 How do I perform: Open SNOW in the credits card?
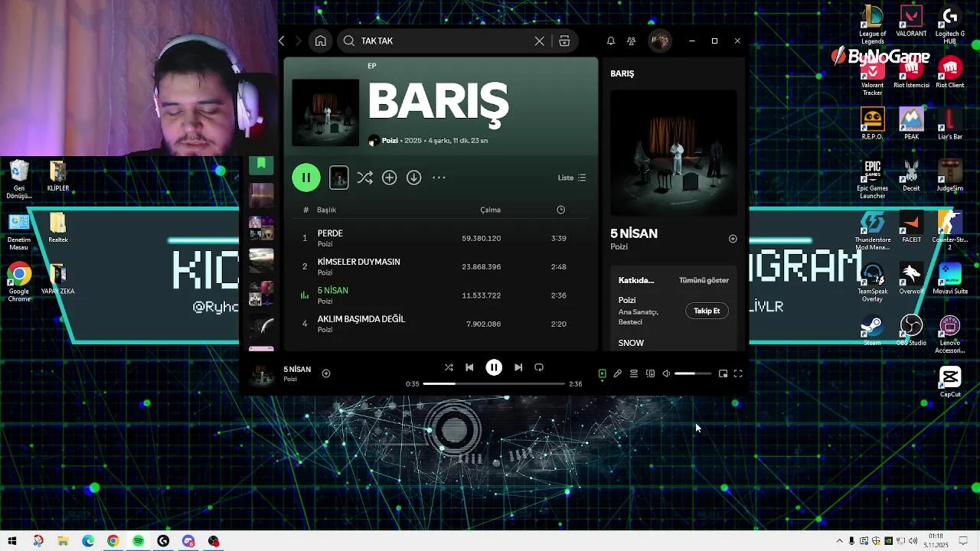tap(631, 343)
